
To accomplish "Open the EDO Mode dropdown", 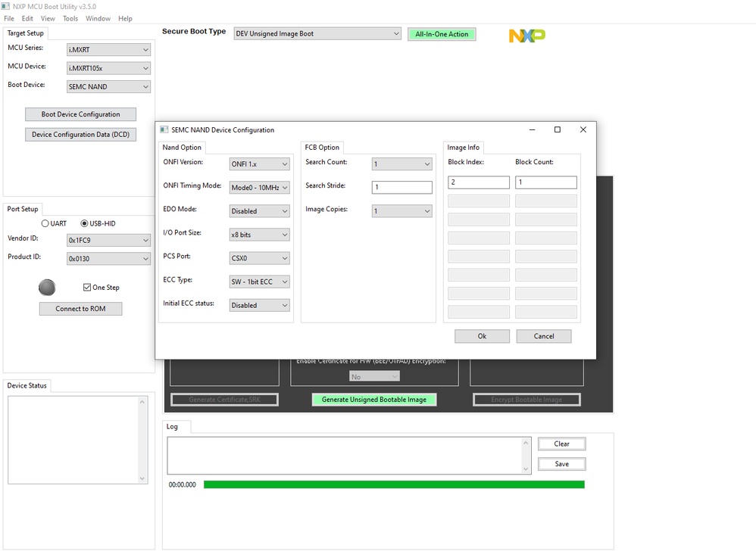I will [259, 211].
